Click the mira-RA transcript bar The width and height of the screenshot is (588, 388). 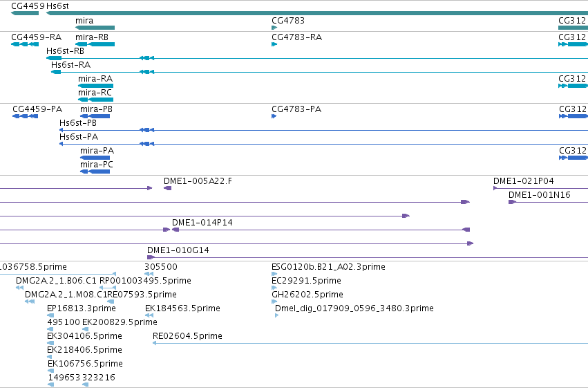pyautogui.click(x=95, y=86)
